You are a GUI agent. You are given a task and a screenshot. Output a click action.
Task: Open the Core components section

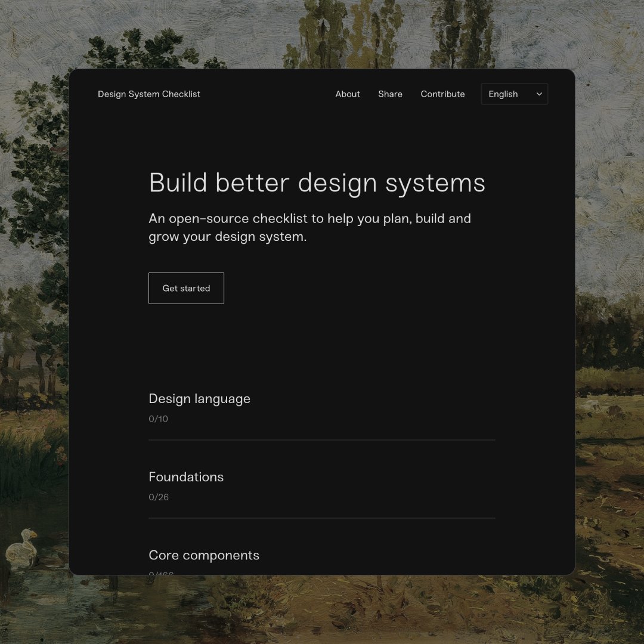204,555
